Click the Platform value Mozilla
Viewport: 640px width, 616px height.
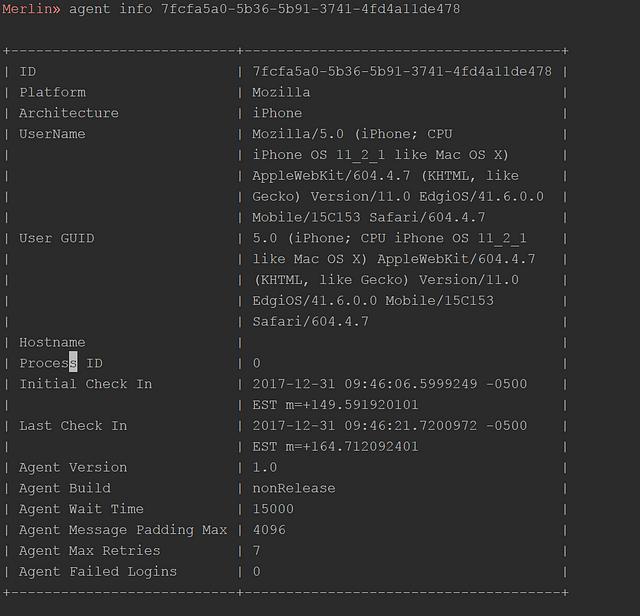pos(281,92)
